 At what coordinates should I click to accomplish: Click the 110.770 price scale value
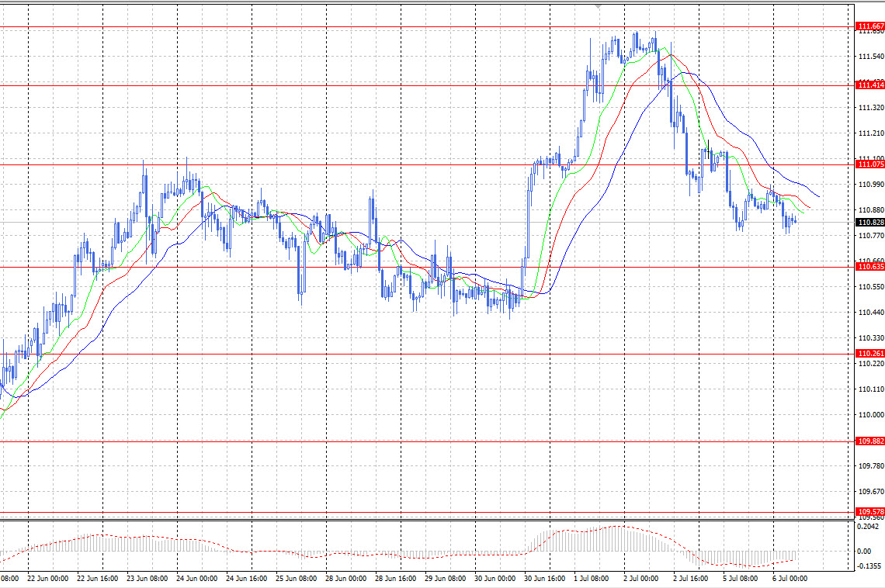871,236
